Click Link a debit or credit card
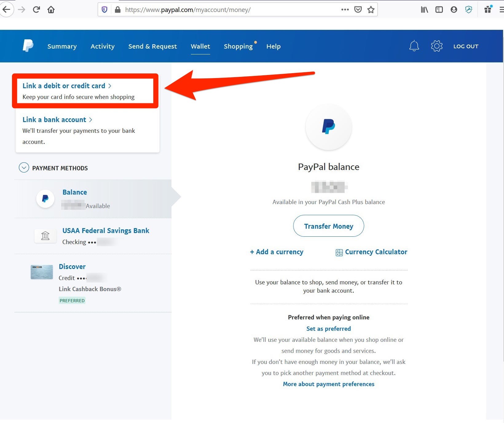Image resolution: width=504 pixels, height=423 pixels. point(64,86)
